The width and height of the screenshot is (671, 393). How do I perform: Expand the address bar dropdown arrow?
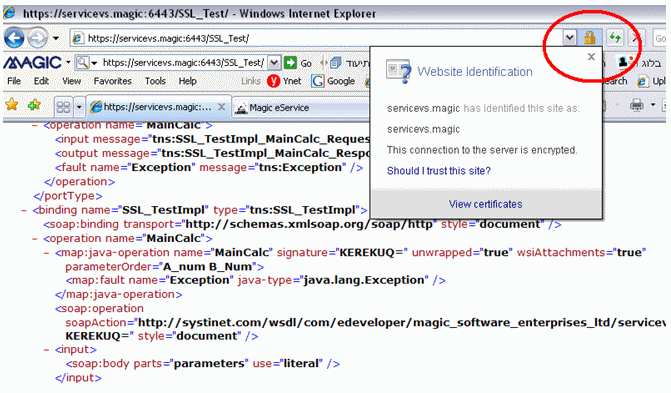[x=569, y=38]
